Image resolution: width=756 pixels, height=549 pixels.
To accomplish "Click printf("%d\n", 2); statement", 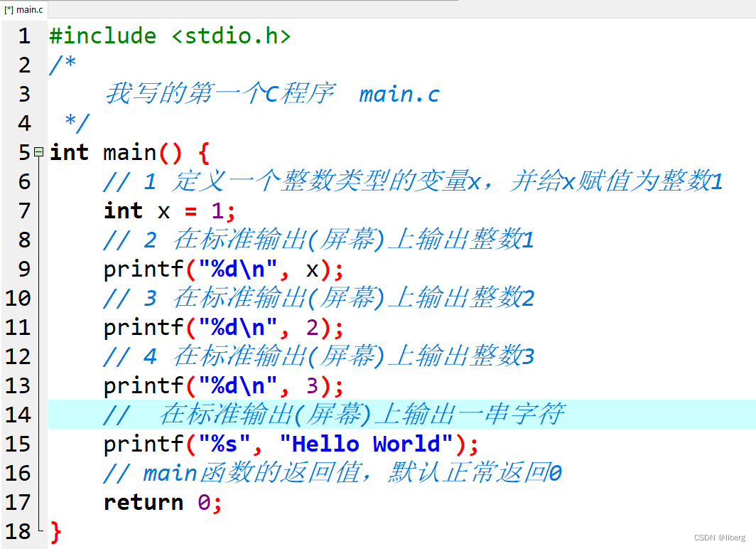I will coord(224,328).
